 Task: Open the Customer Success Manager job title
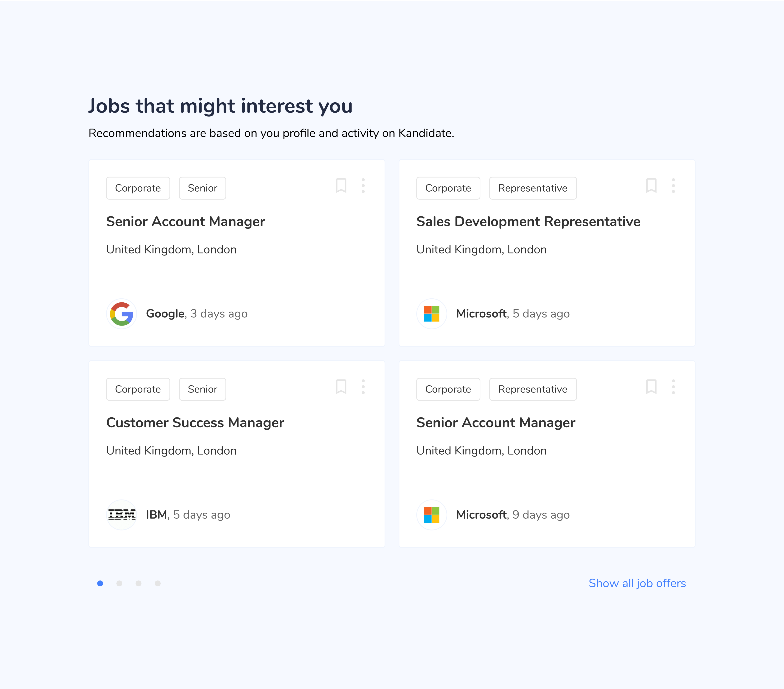coord(195,423)
